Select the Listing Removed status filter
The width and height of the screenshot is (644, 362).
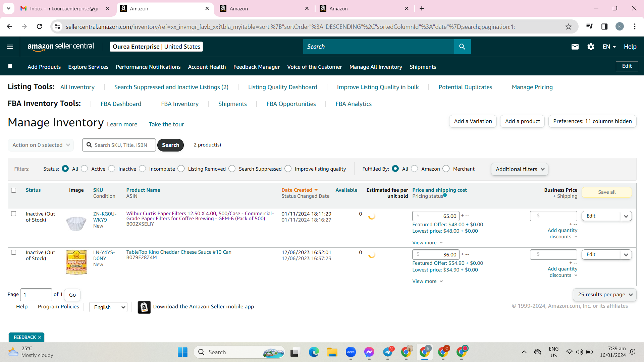point(181,169)
